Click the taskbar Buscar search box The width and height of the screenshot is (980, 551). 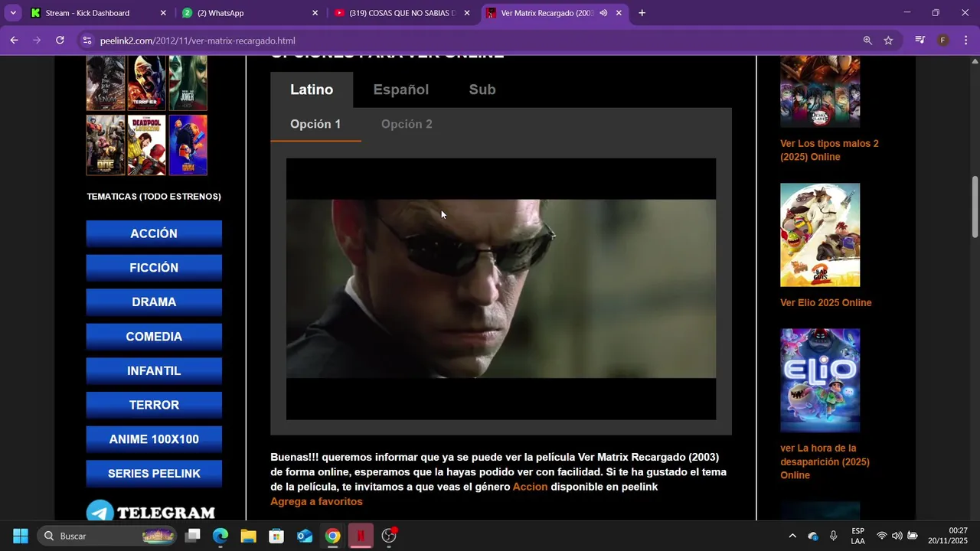pyautogui.click(x=107, y=536)
